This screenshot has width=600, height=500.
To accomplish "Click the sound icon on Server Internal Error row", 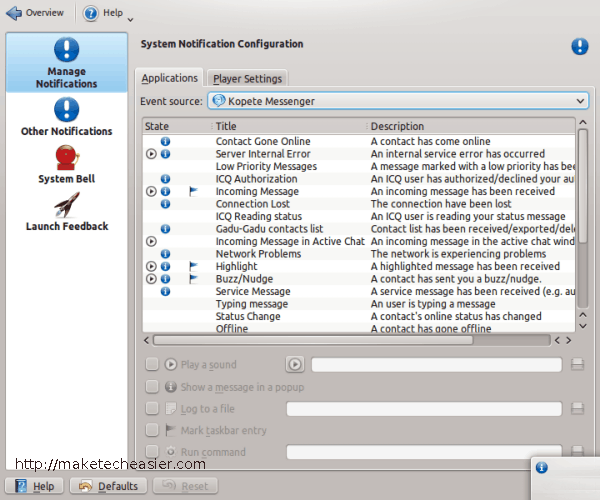I will tap(152, 154).
